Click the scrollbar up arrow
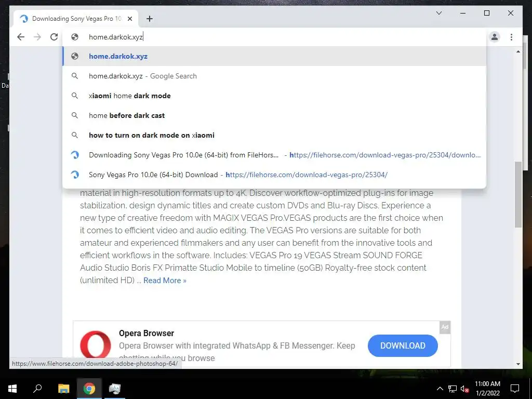Viewport: 532px width, 399px height. click(x=518, y=51)
